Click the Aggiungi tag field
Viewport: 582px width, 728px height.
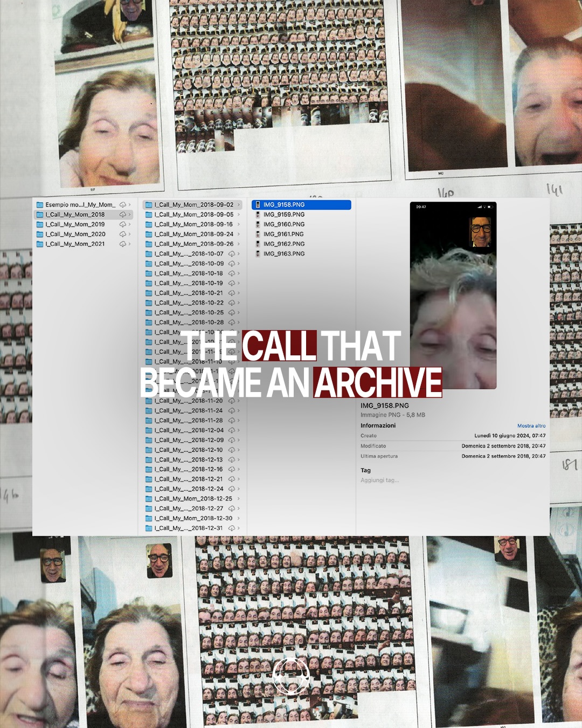380,480
